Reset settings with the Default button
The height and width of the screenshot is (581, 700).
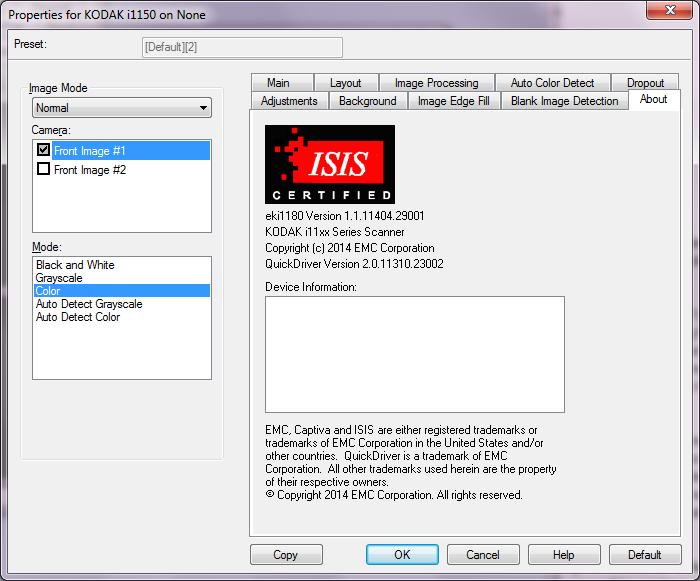tap(645, 555)
